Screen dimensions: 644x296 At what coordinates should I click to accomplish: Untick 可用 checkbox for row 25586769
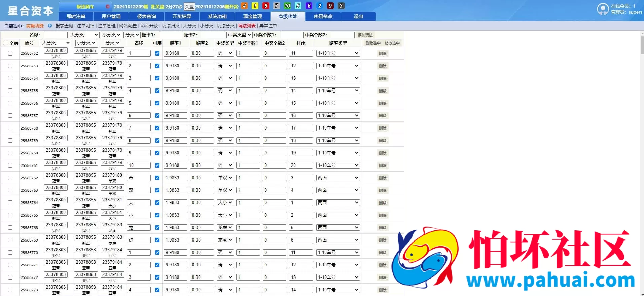click(157, 240)
